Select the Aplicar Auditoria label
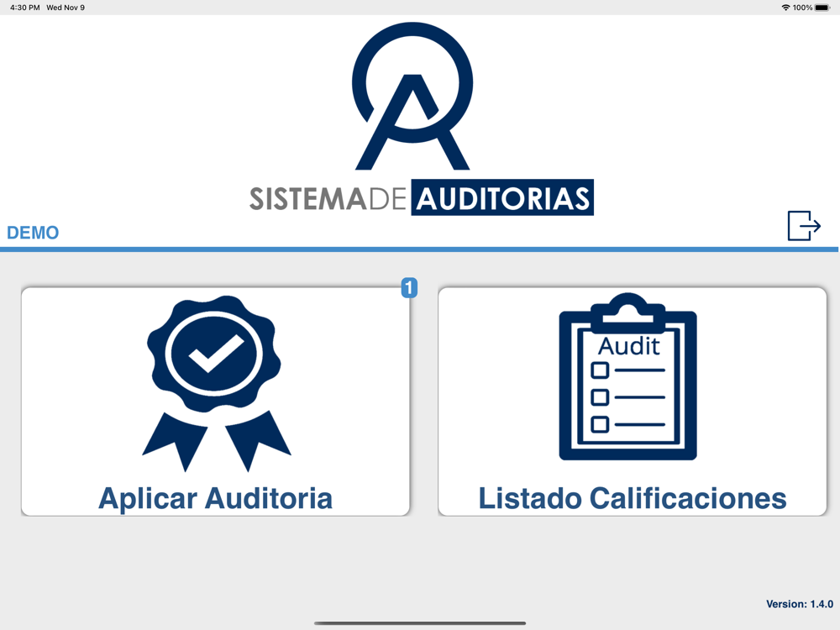Viewport: 840px width, 630px height. pyautogui.click(x=215, y=498)
